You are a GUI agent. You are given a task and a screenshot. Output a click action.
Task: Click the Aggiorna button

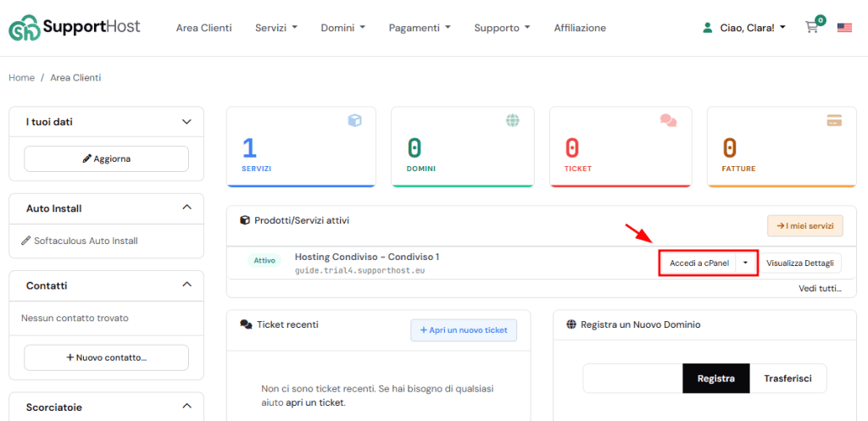click(x=106, y=158)
